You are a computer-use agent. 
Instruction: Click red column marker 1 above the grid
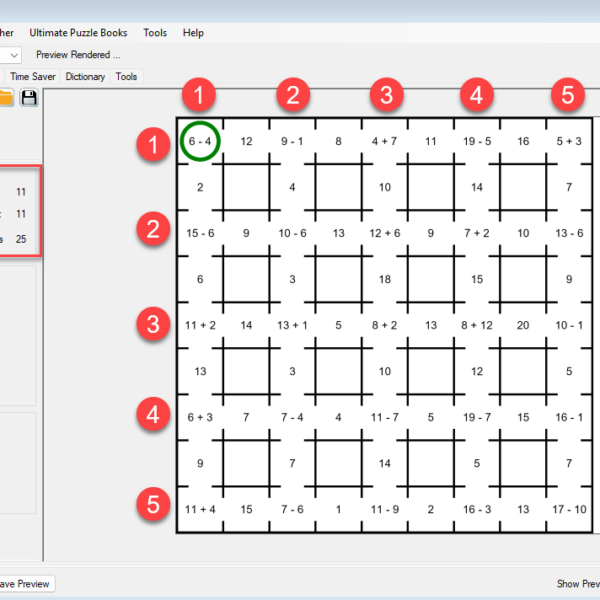tap(201, 96)
